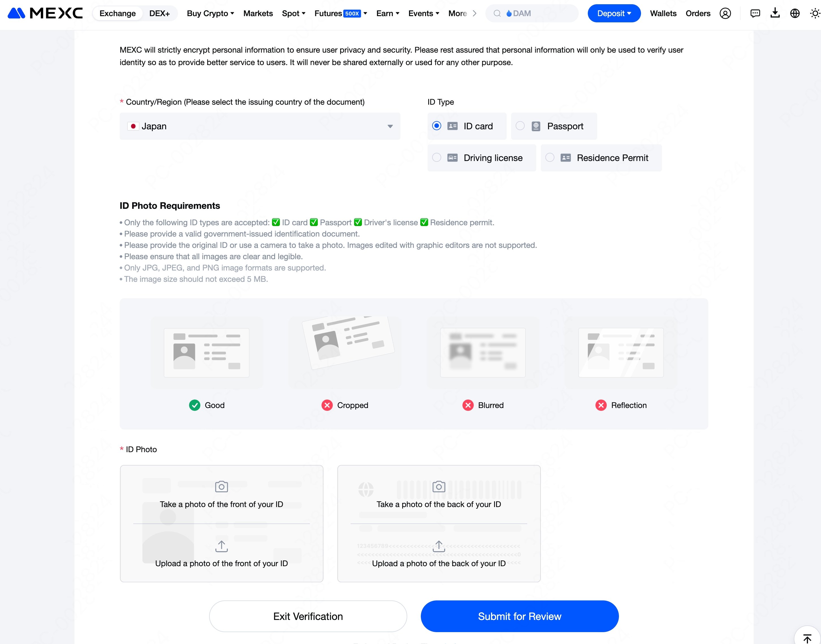Expand the Buy Crypto menu
Viewport: 821px width, 644px height.
[x=211, y=14]
